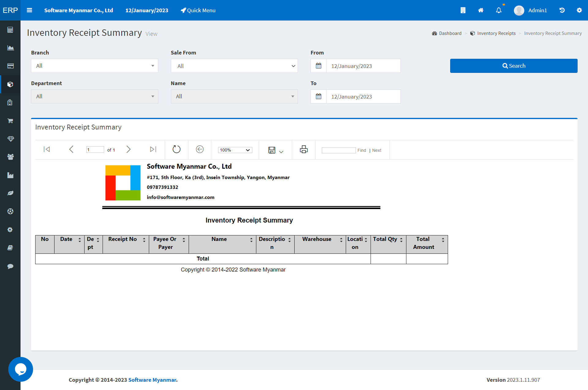This screenshot has height=390, width=588.
Task: Go to last report page
Action: [153, 149]
